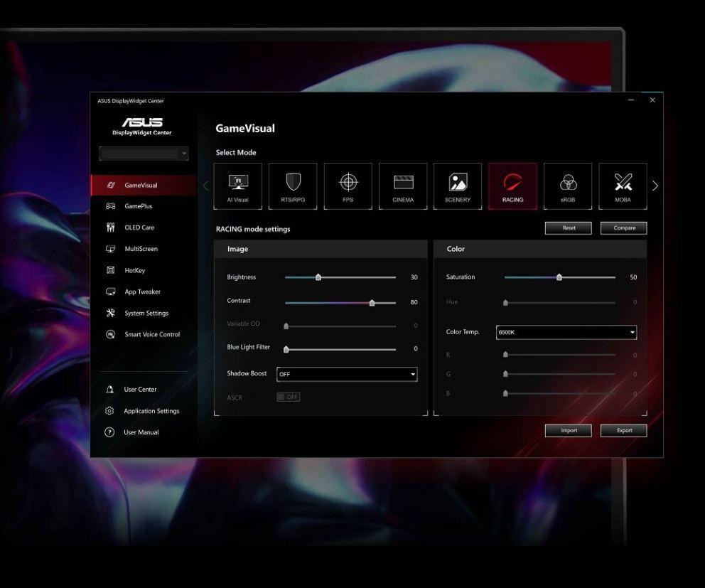Click the Color panel header

click(540, 249)
